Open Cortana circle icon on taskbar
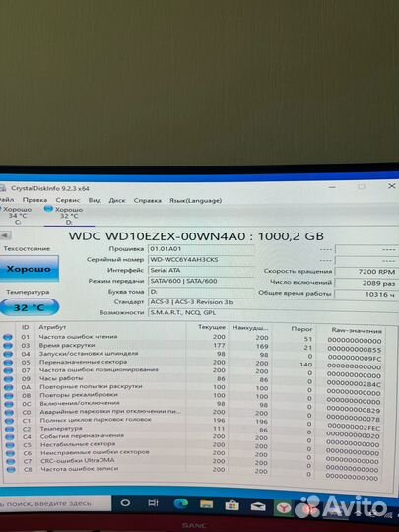This screenshot has height=532, width=399. [125, 503]
